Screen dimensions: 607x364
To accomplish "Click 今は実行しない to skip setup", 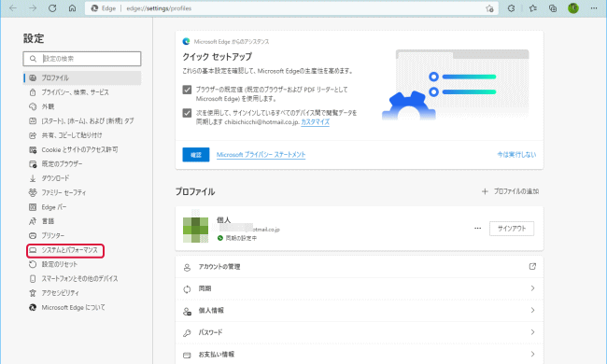I will pos(516,155).
